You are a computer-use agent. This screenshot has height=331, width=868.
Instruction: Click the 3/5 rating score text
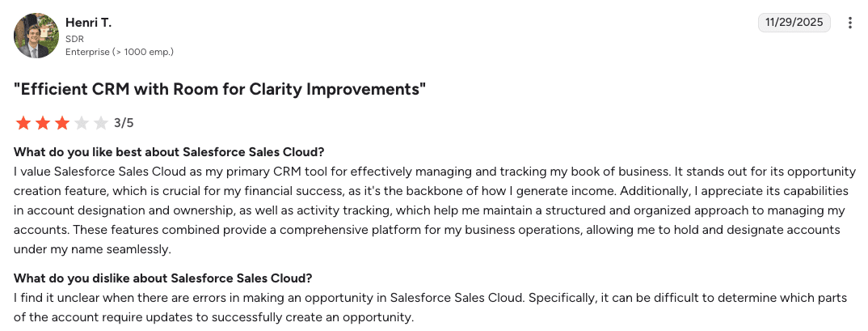point(124,123)
